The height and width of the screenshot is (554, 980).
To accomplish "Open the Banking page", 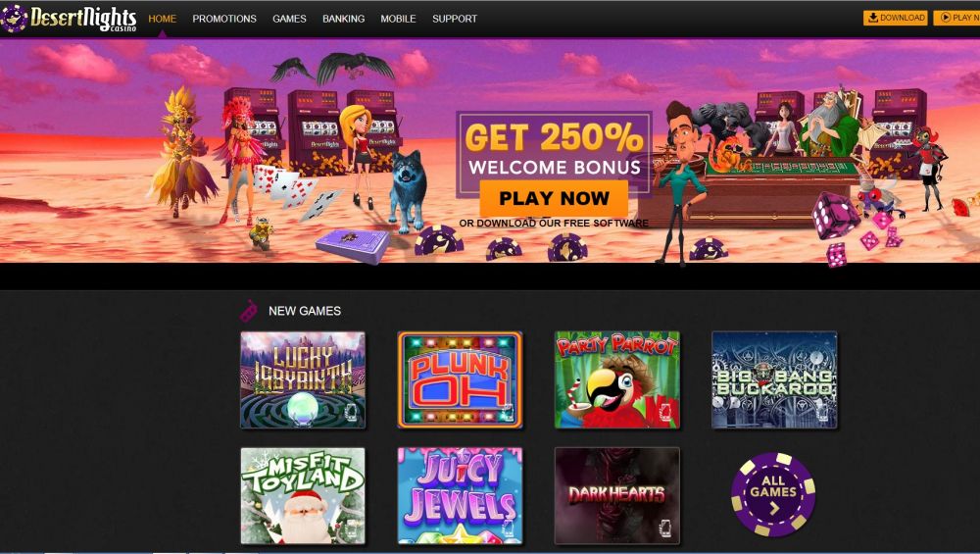I will click(x=344, y=19).
